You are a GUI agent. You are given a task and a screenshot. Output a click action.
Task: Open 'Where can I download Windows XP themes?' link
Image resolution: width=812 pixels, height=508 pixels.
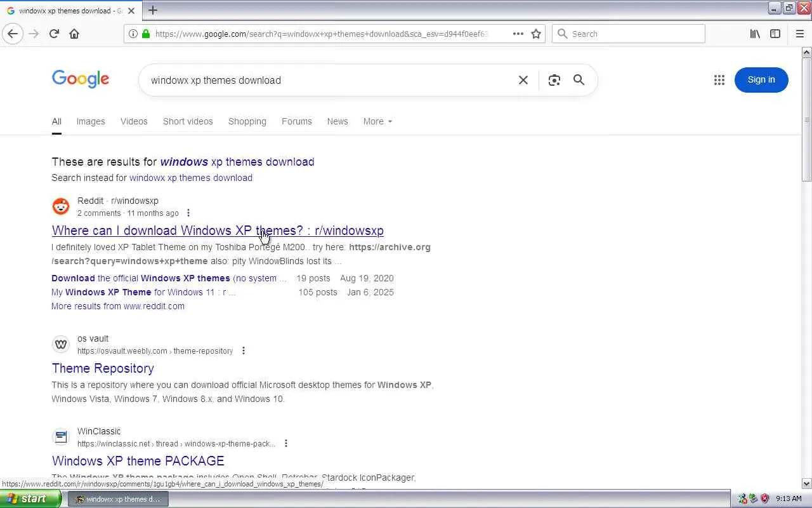[x=218, y=231]
